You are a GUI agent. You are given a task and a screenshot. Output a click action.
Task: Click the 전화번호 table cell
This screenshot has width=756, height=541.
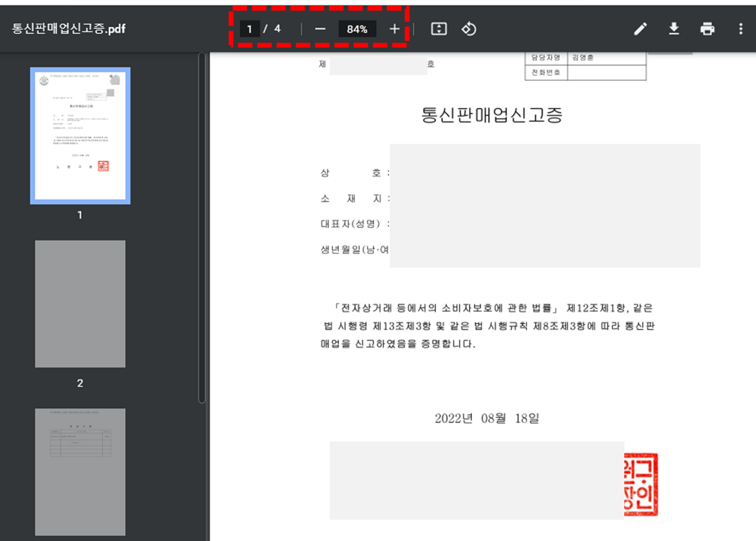click(x=546, y=73)
